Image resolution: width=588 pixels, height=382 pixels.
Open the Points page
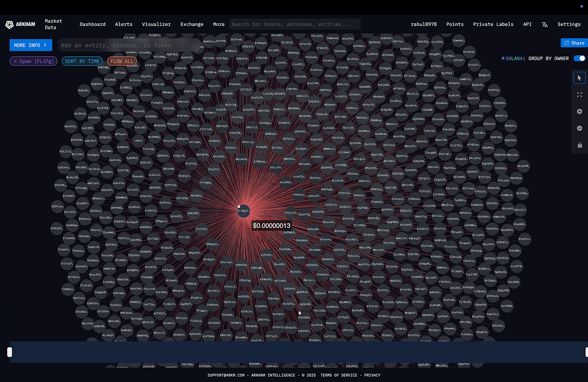pyautogui.click(x=455, y=24)
